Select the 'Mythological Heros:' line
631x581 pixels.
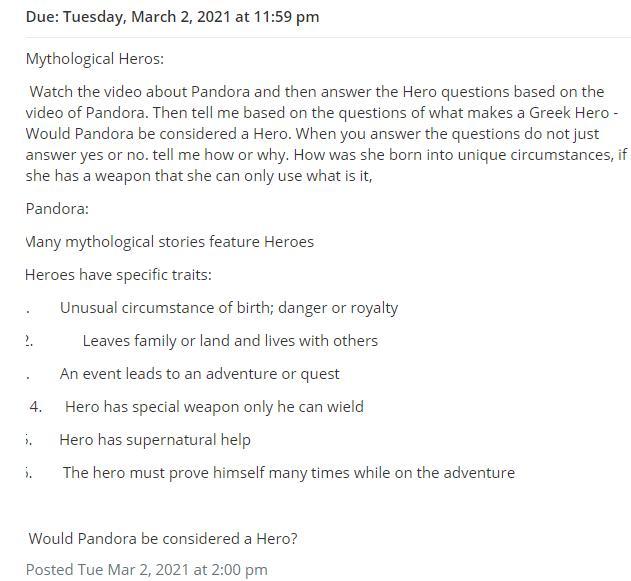(95, 59)
